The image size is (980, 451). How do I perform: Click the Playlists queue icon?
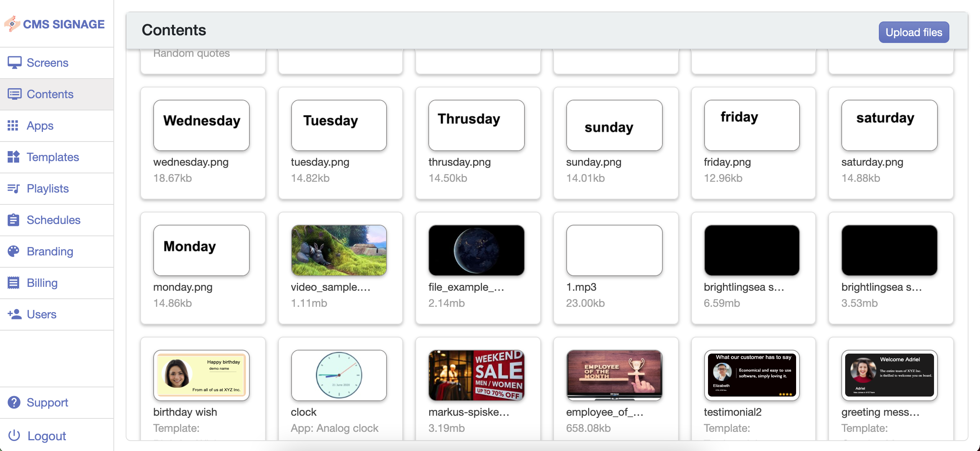[x=13, y=188]
